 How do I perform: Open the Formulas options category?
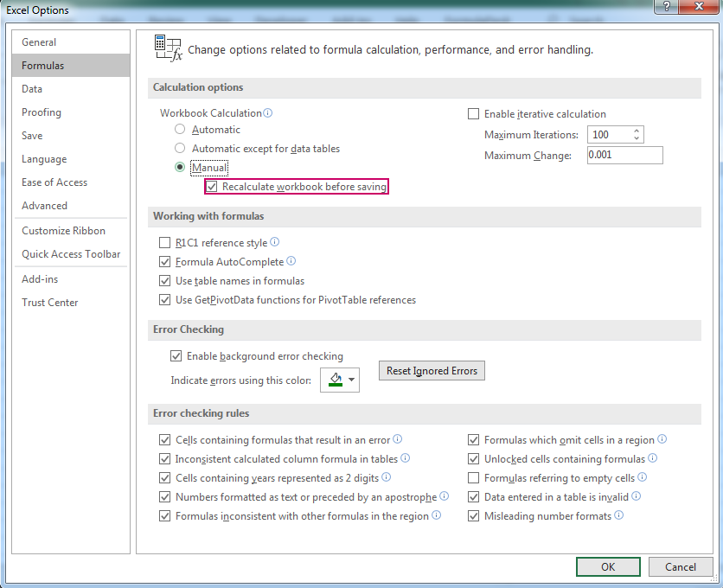(71, 66)
